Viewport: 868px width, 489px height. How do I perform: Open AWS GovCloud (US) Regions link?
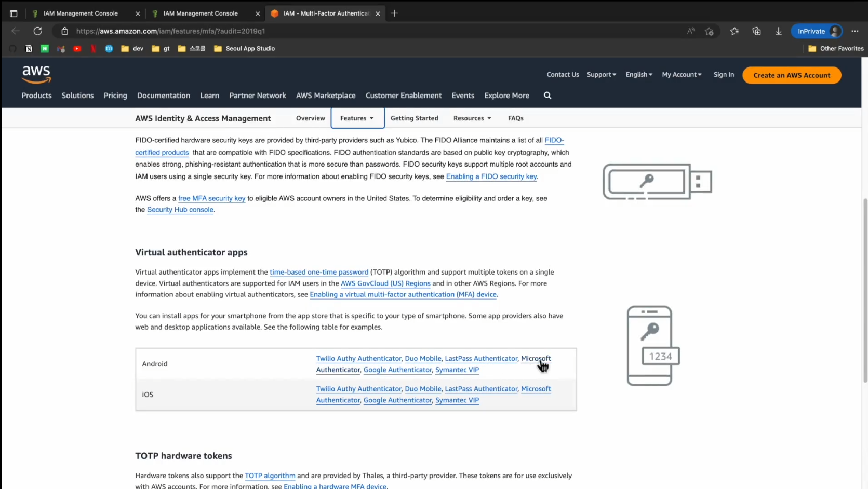click(385, 283)
